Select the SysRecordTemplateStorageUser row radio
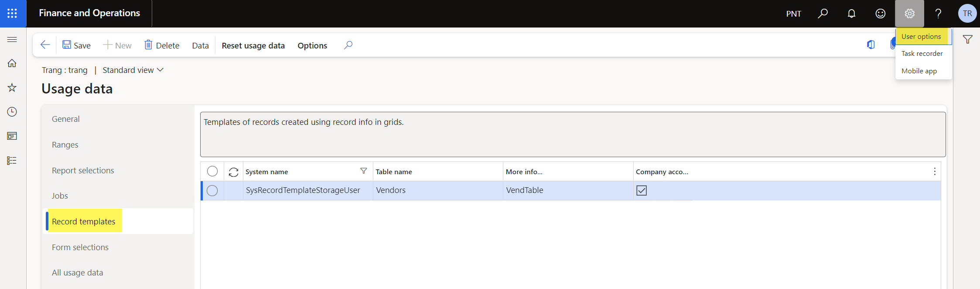Viewport: 980px width, 289px height. [x=212, y=191]
